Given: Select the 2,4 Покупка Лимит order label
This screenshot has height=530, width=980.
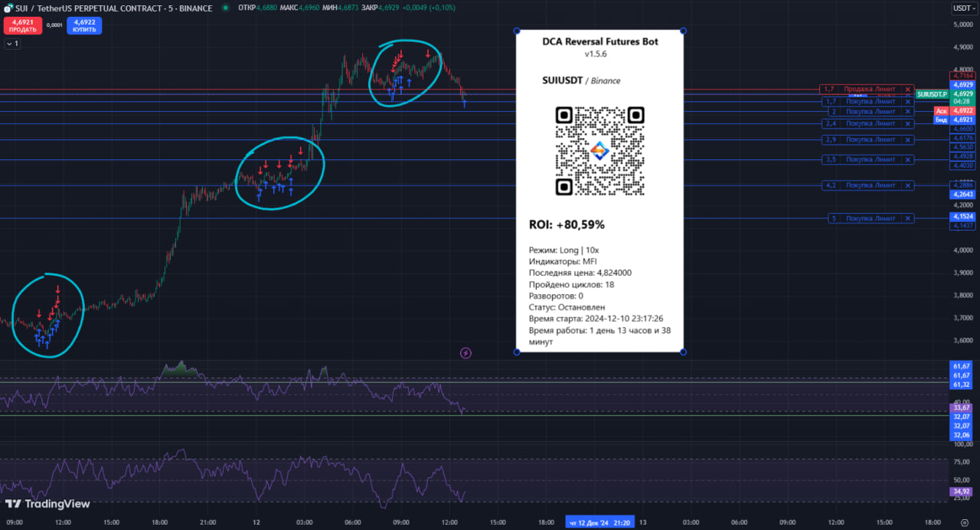Looking at the screenshot, I should pos(870,123).
